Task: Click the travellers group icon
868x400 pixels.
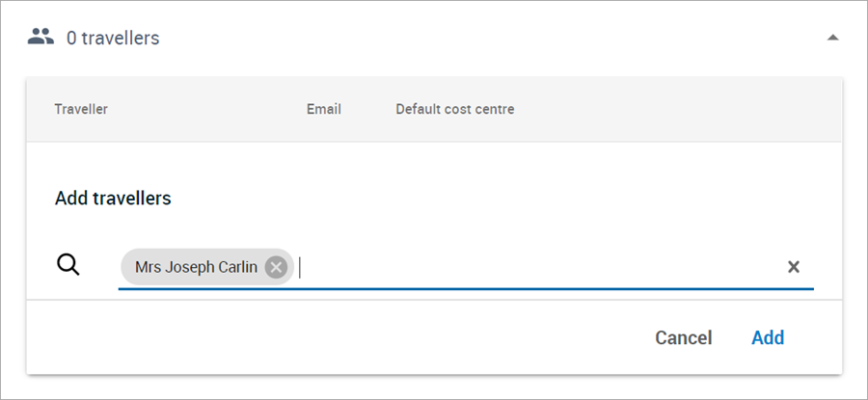Action: (x=41, y=38)
